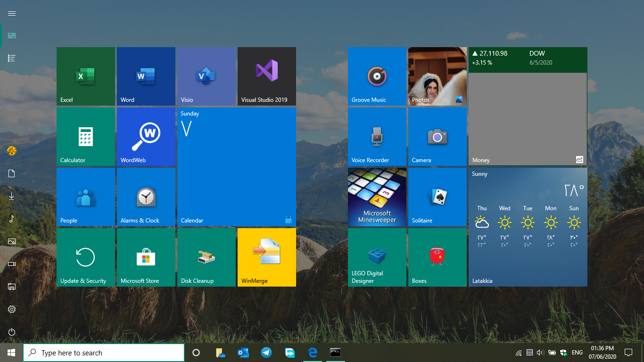
Task: Switch to Command Prompt on taskbar
Action: click(335, 353)
